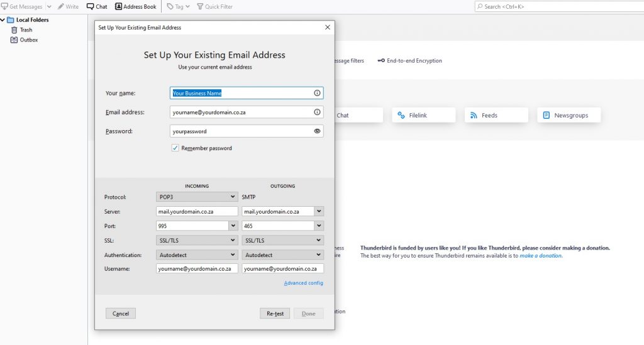
Task: Click the incoming Port 995 field
Action: [x=192, y=226]
